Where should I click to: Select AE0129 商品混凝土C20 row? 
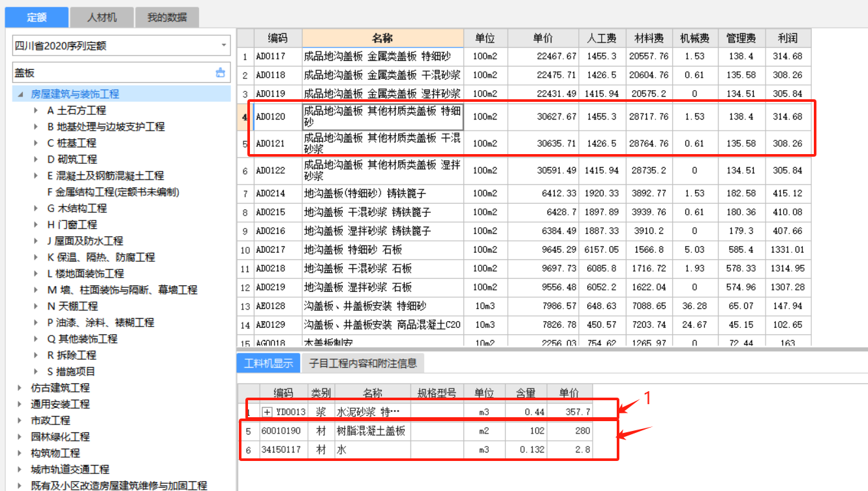[x=523, y=325]
